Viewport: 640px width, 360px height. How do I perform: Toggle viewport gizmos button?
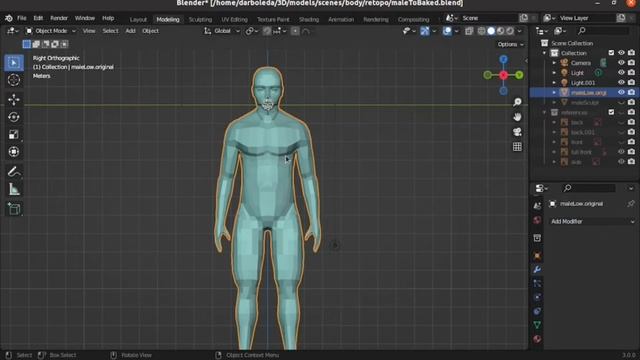coord(425,31)
